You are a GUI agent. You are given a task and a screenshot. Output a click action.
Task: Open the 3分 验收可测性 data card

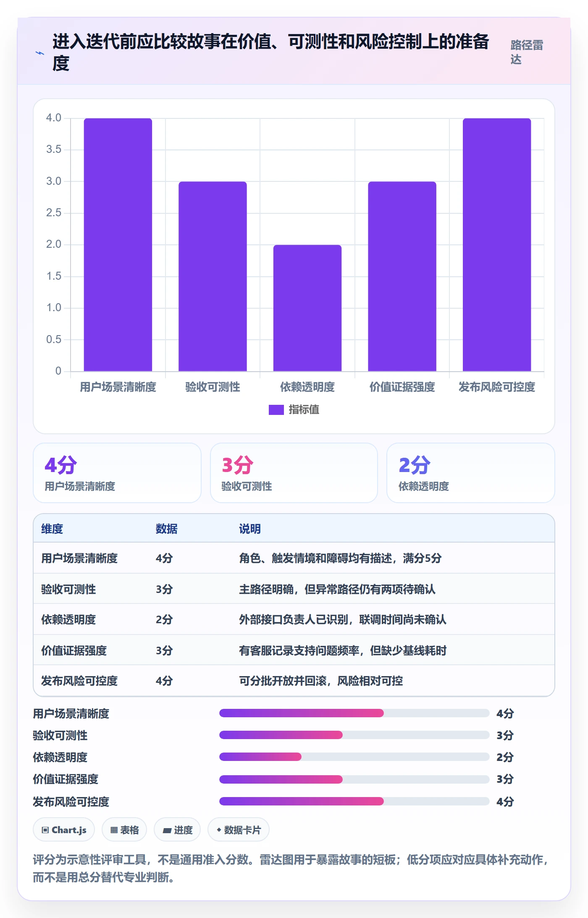[x=294, y=473]
